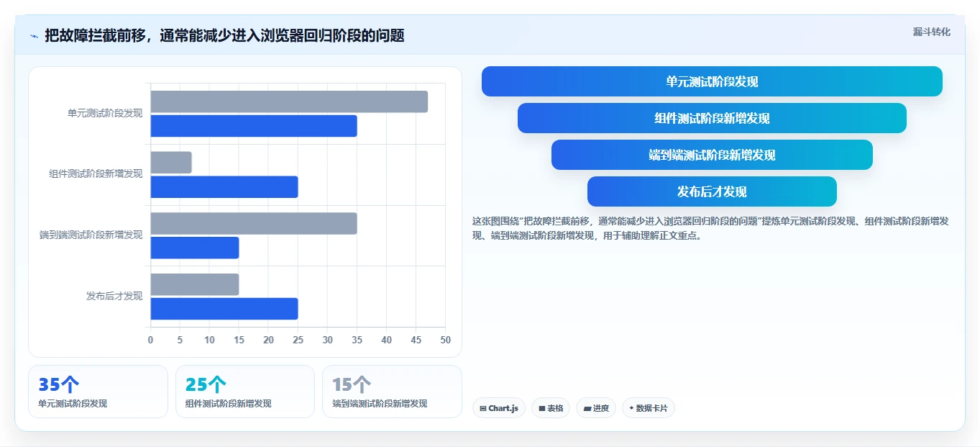Click the y-axis label 组件测试阶段新增发现
Screen dimensions: 980x447
pos(96,173)
